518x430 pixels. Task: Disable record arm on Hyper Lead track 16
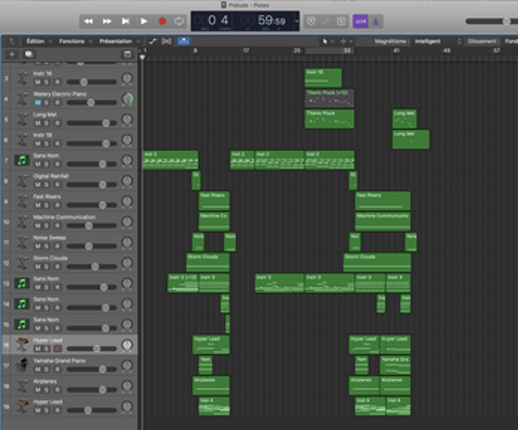(x=57, y=349)
